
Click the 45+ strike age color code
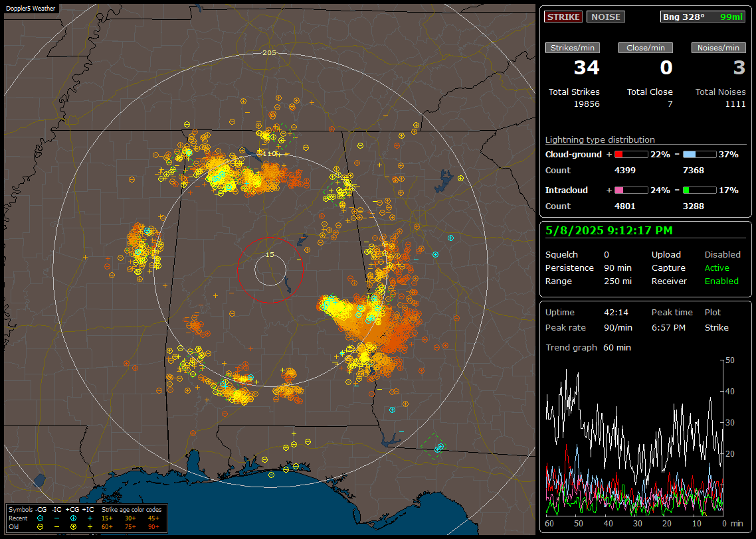[153, 518]
